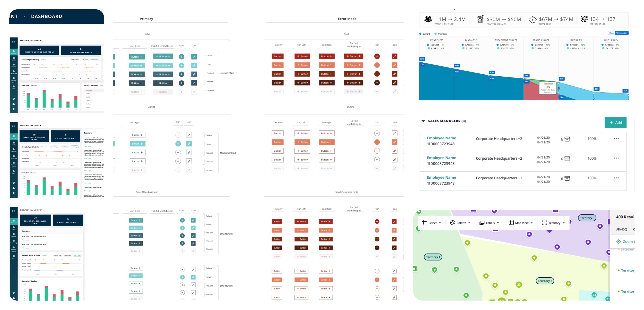Collapse the Sales Managers section
Viewport: 644px width, 310px height.
pos(423,121)
